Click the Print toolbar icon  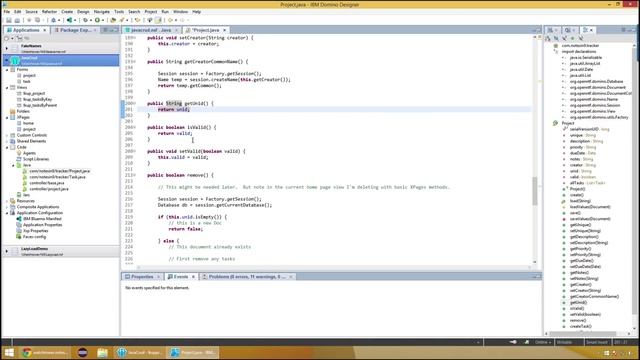pos(17,20)
